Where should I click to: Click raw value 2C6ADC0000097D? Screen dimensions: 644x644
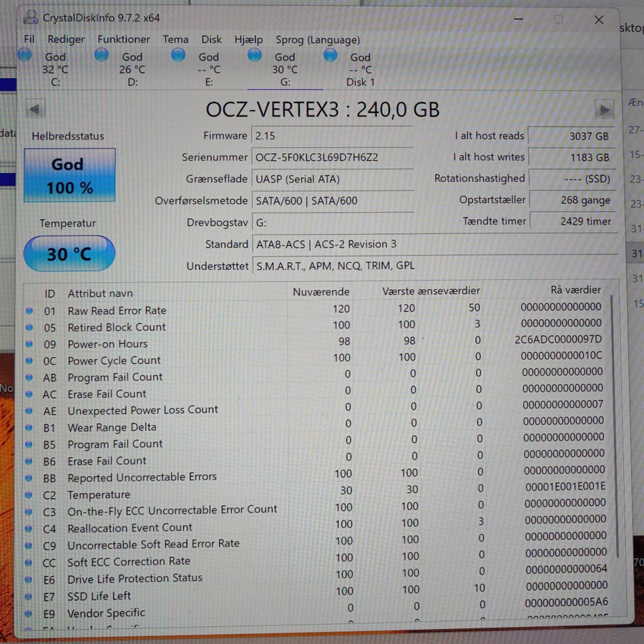pyautogui.click(x=558, y=340)
